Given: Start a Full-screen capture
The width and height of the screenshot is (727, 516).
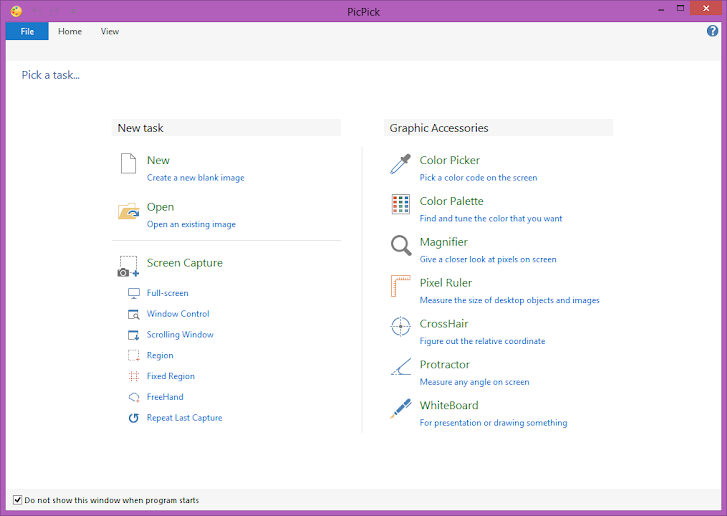Looking at the screenshot, I should click(167, 293).
